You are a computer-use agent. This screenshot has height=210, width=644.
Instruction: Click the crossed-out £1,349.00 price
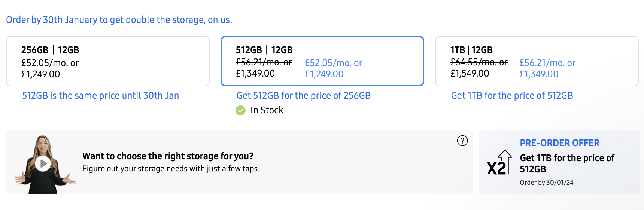pyautogui.click(x=255, y=73)
